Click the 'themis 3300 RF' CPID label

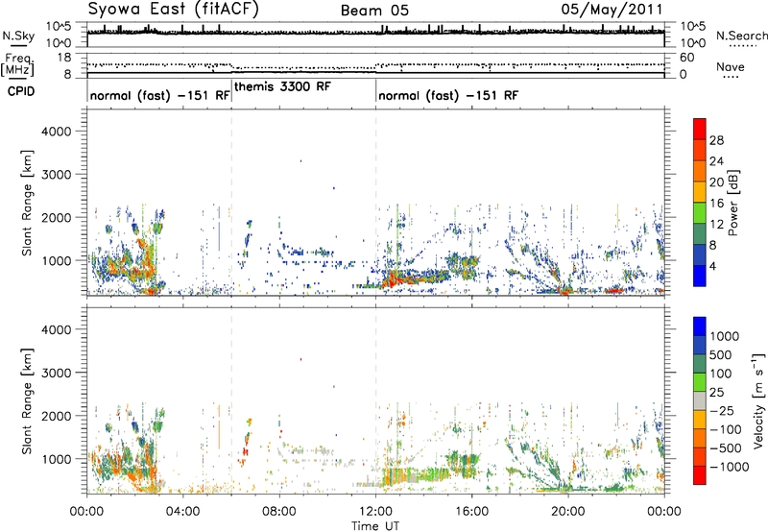point(282,86)
